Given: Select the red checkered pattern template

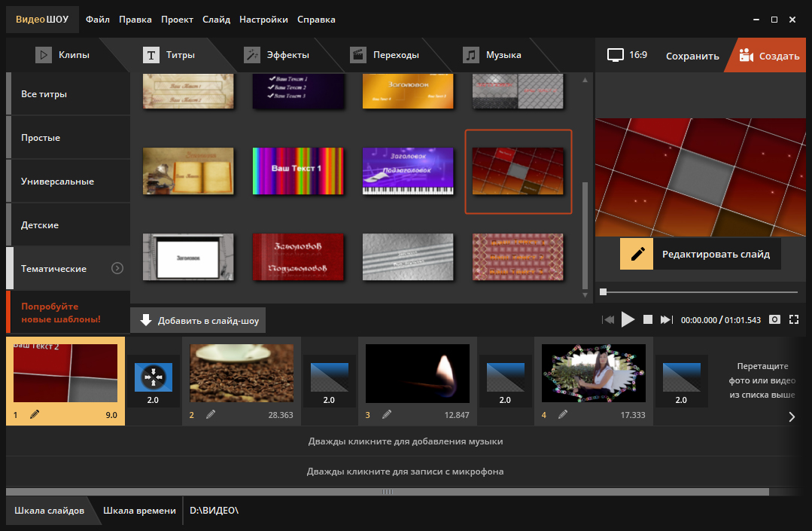Looking at the screenshot, I should click(518, 257).
